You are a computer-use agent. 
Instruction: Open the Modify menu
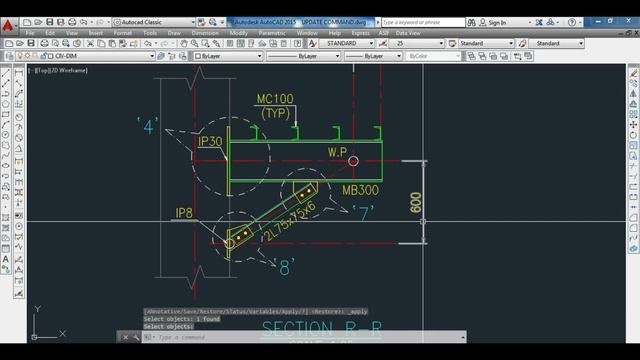(x=238, y=33)
